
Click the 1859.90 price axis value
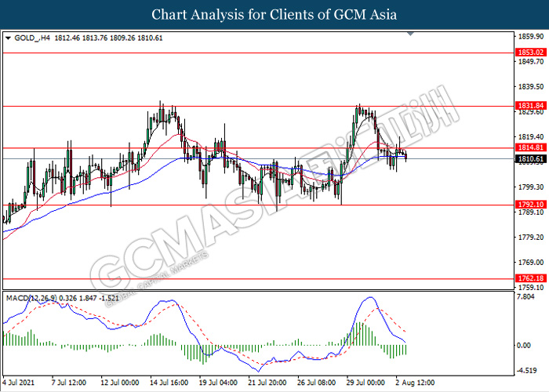531,37
